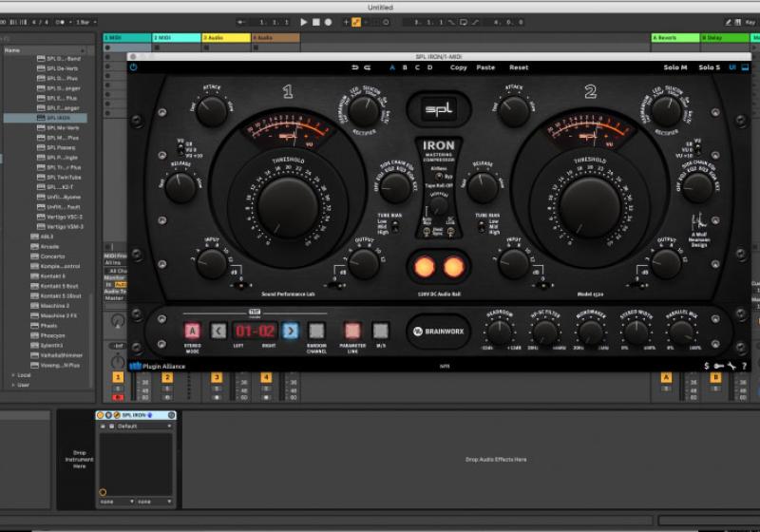
Task: Adjust channel 1 Rectifier knob
Action: [364, 111]
